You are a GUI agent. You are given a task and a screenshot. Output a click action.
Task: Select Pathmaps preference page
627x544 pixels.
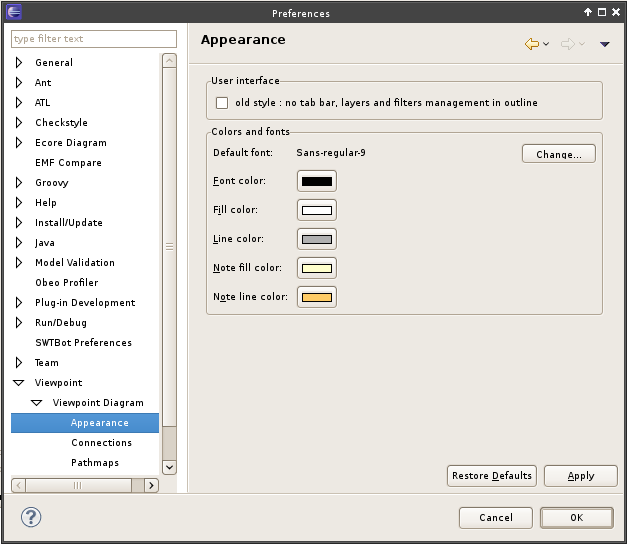pos(95,463)
